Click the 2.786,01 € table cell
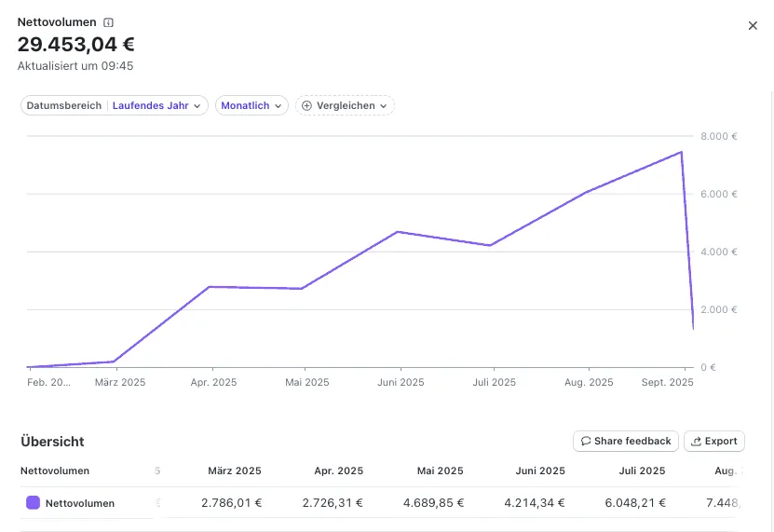 point(231,503)
